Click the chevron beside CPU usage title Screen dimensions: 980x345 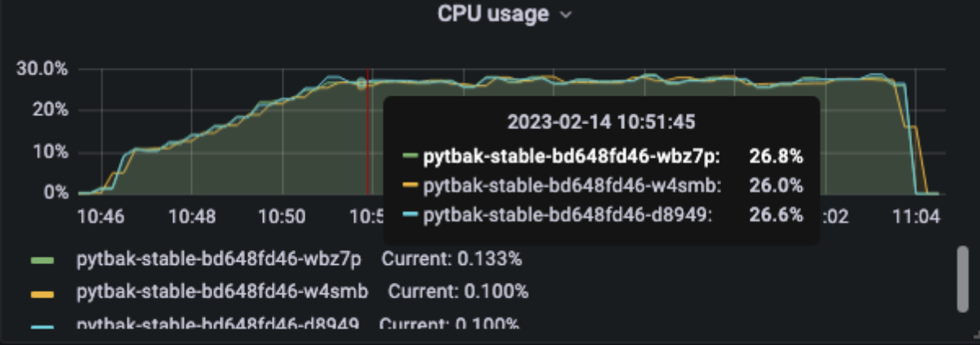565,16
